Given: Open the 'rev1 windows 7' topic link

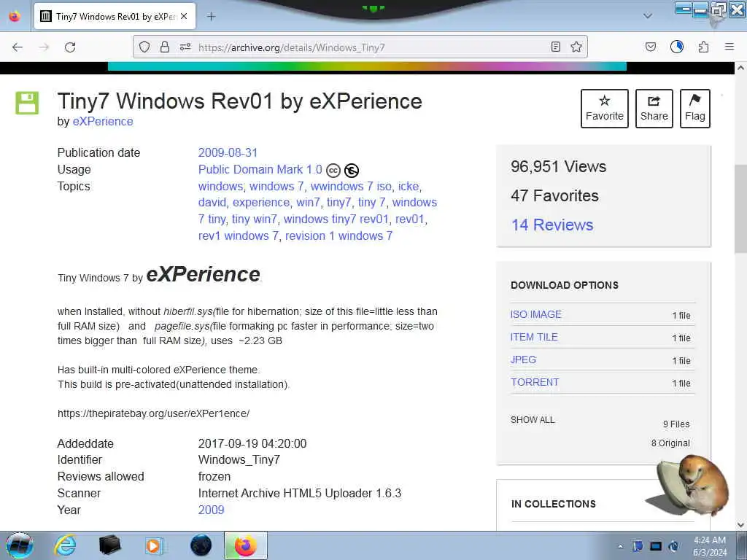Looking at the screenshot, I should [239, 236].
